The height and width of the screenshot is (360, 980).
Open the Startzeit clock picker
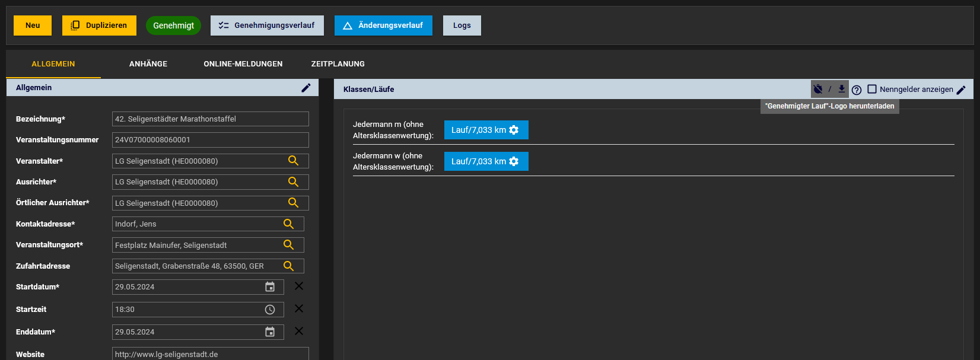[270, 310]
